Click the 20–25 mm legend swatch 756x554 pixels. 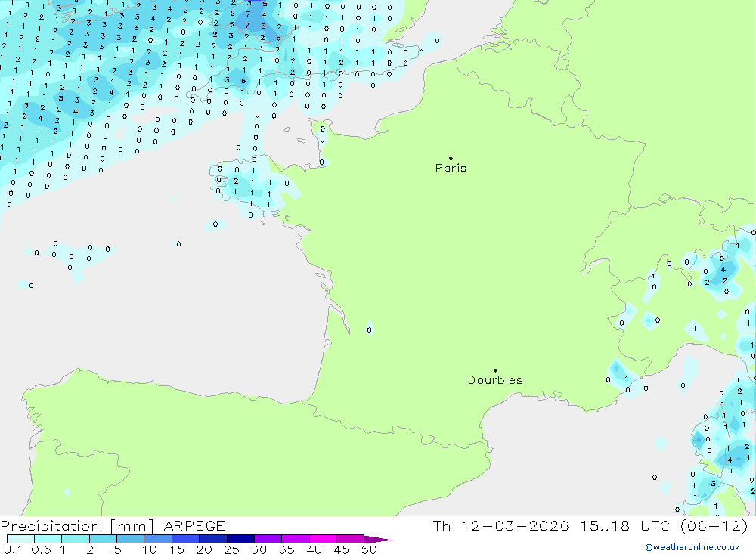coord(212,539)
